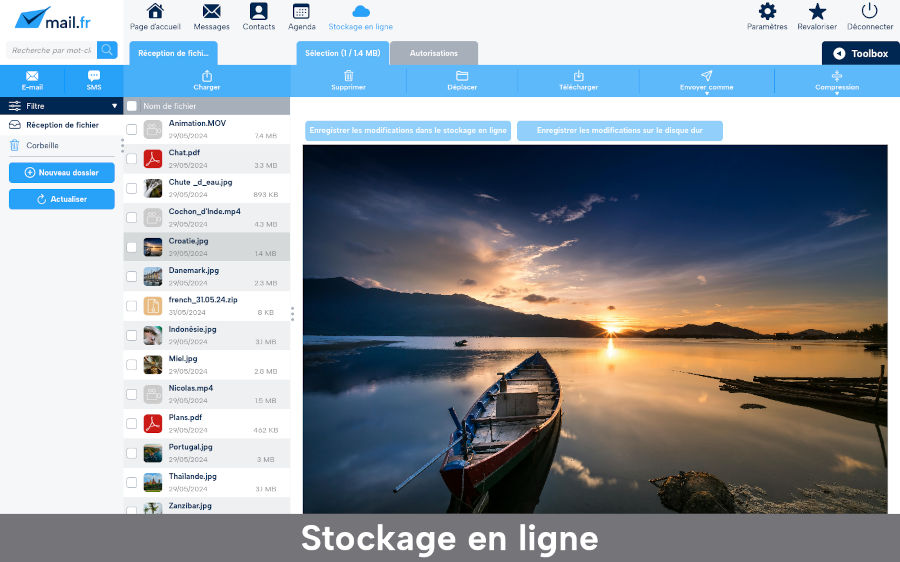This screenshot has height=562, width=900.
Task: Click the Supprimer trash icon
Action: click(x=348, y=76)
